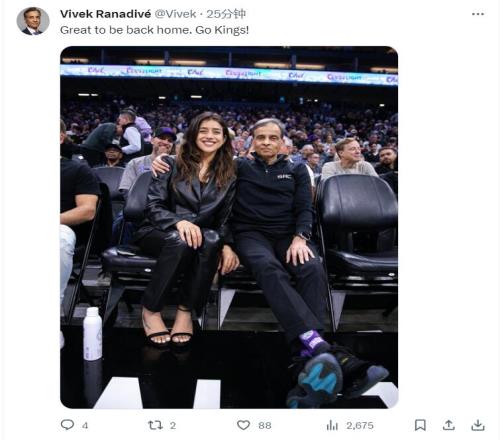This screenshot has height=440, width=500.
Task: View analytics bar chart icon
Action: 332,425
